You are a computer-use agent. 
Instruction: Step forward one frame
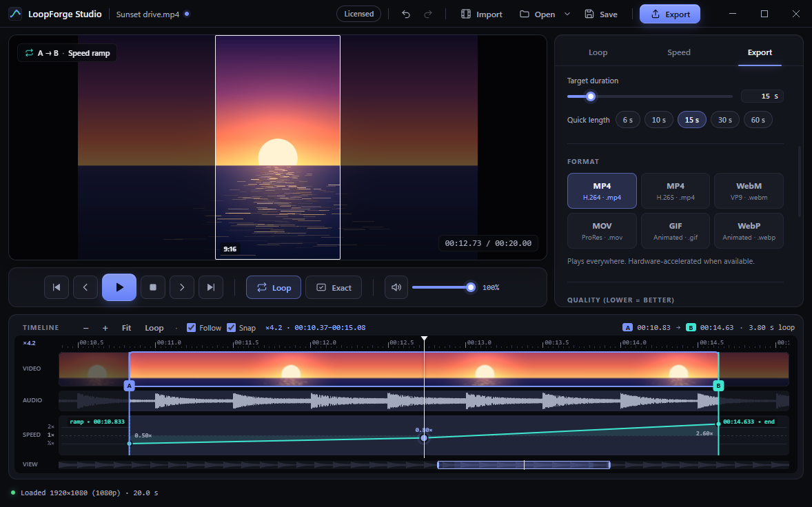coord(182,287)
